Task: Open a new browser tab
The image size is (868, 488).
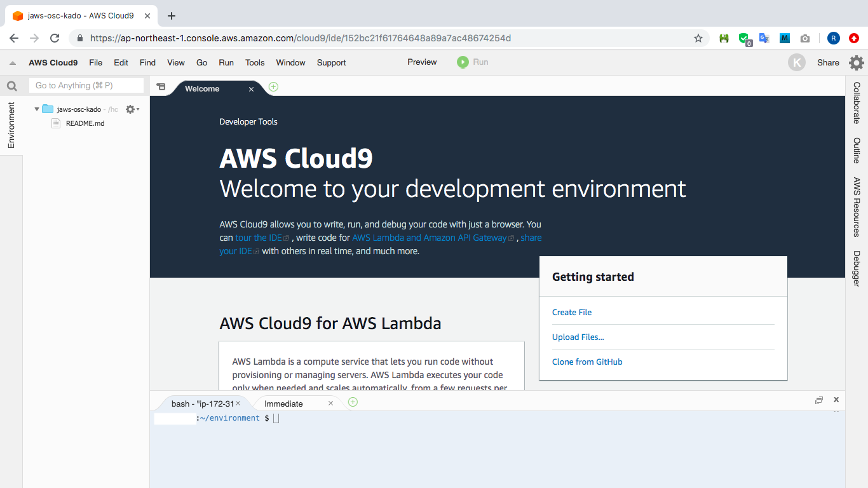Action: [x=171, y=16]
